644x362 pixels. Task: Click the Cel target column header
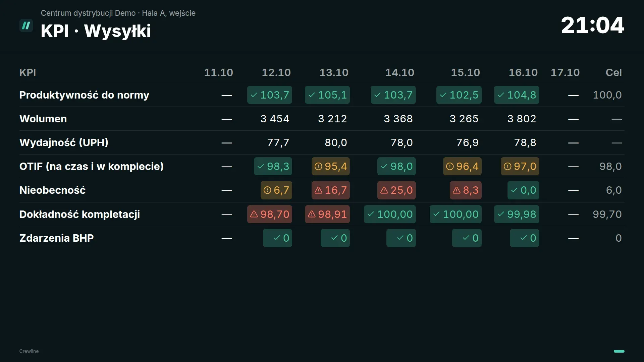click(613, 72)
